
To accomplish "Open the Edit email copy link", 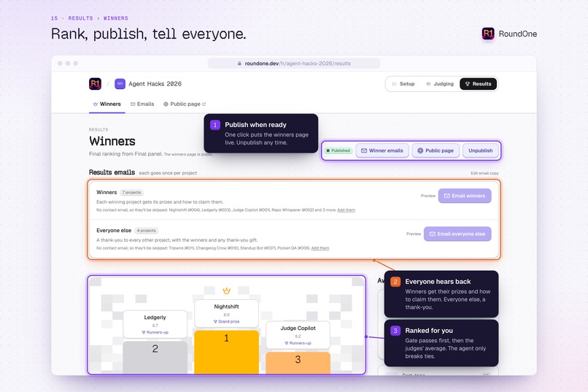I will 484,173.
